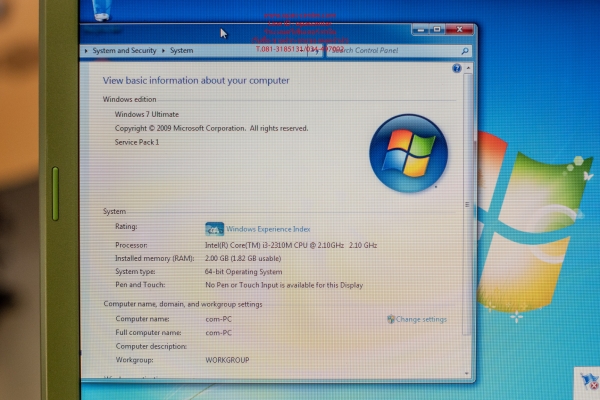600x400 pixels.
Task: Click the scrollbar down arrow
Action: point(467,373)
